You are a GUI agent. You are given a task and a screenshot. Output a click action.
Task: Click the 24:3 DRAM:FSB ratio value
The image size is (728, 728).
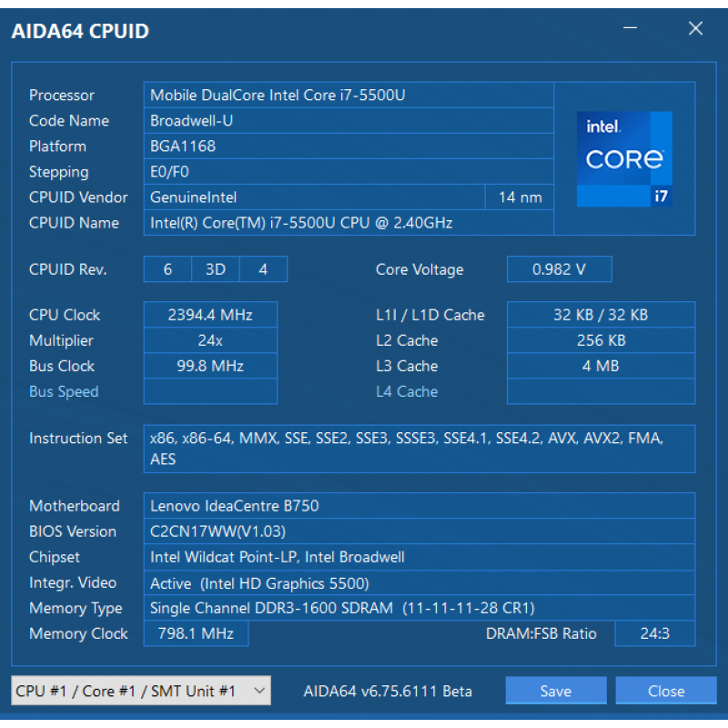pos(654,633)
